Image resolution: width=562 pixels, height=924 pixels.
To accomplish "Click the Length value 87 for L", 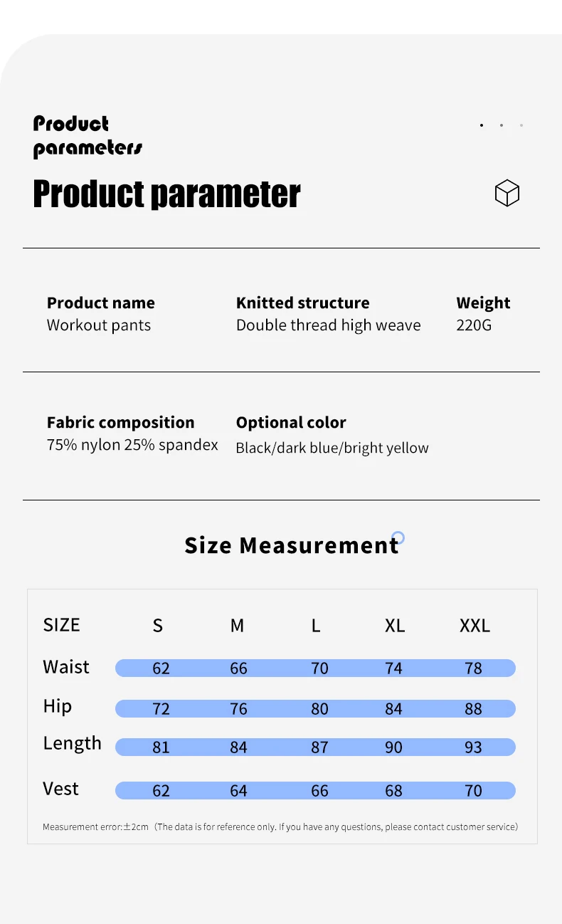I will 319,747.
